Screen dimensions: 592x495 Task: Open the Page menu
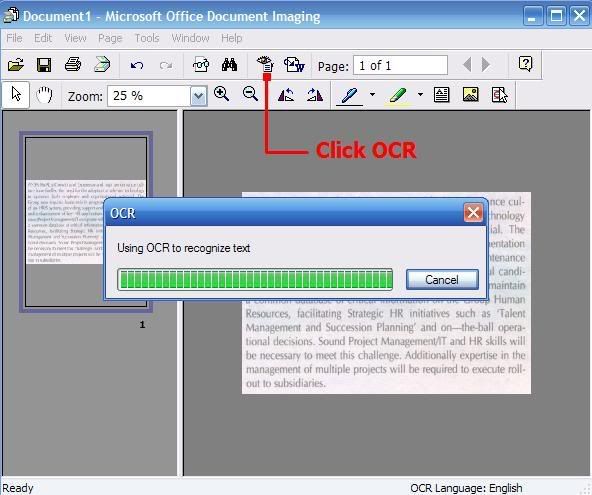110,38
